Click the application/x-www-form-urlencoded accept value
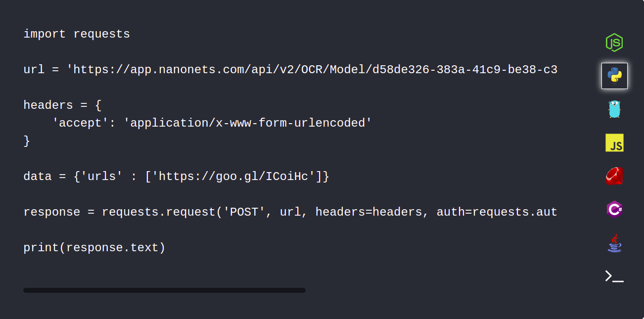 pyautogui.click(x=247, y=123)
